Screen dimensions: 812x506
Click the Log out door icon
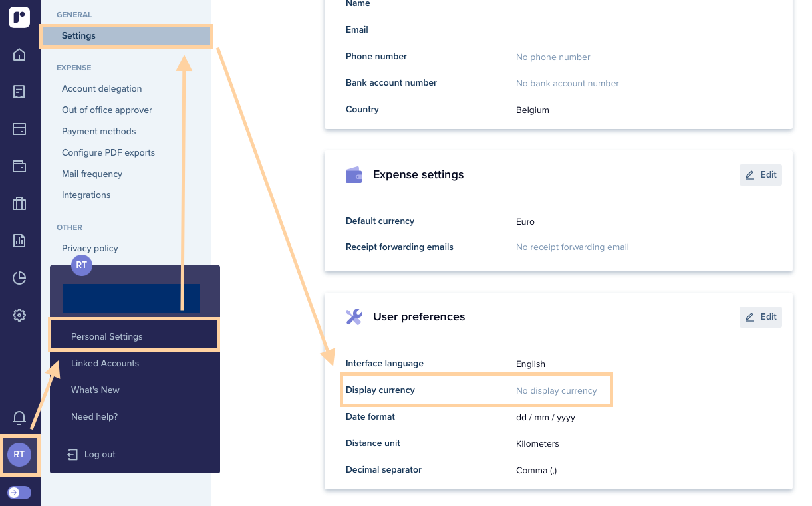coord(72,455)
